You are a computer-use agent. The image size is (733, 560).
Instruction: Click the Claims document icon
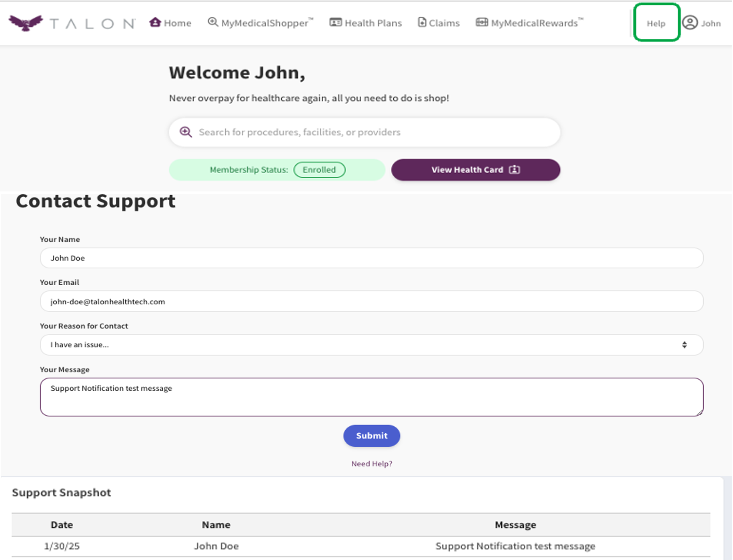422,22
